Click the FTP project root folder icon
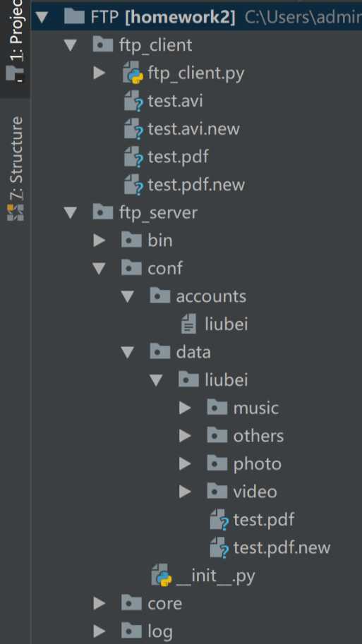 (x=74, y=17)
